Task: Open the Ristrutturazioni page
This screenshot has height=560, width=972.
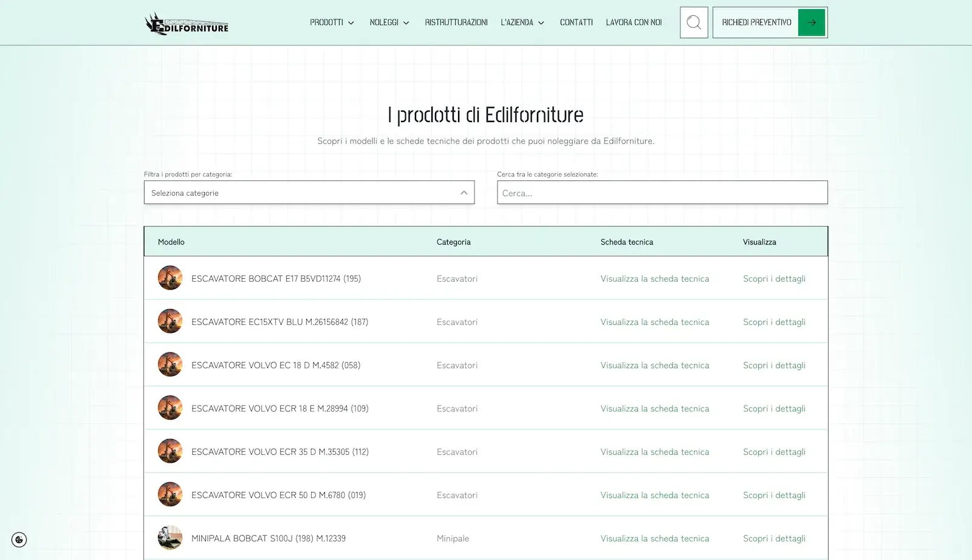Action: [x=456, y=22]
